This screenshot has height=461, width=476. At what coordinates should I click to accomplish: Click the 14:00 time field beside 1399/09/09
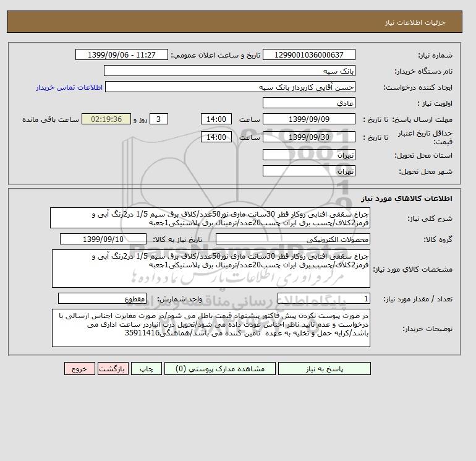pyautogui.click(x=216, y=119)
